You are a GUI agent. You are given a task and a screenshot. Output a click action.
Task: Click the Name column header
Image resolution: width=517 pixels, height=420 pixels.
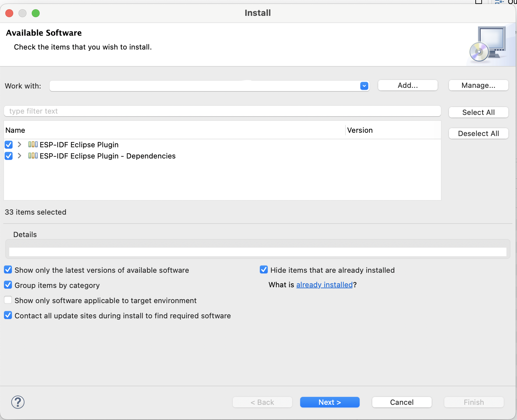point(15,130)
